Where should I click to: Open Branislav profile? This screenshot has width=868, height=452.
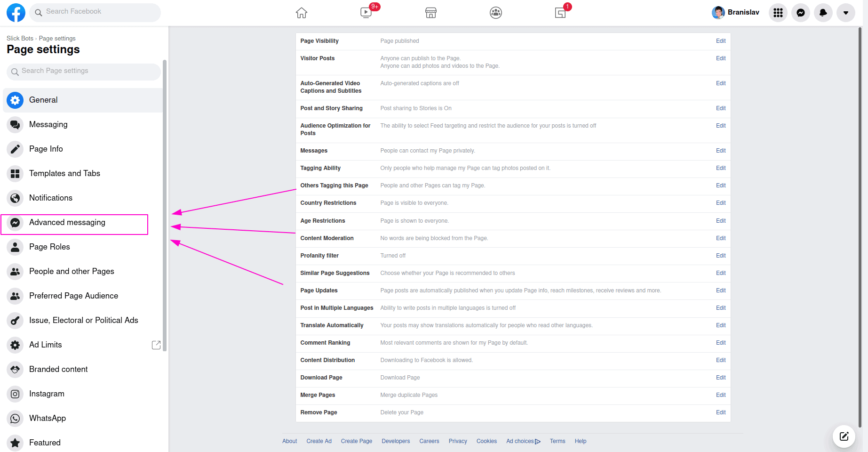click(736, 13)
